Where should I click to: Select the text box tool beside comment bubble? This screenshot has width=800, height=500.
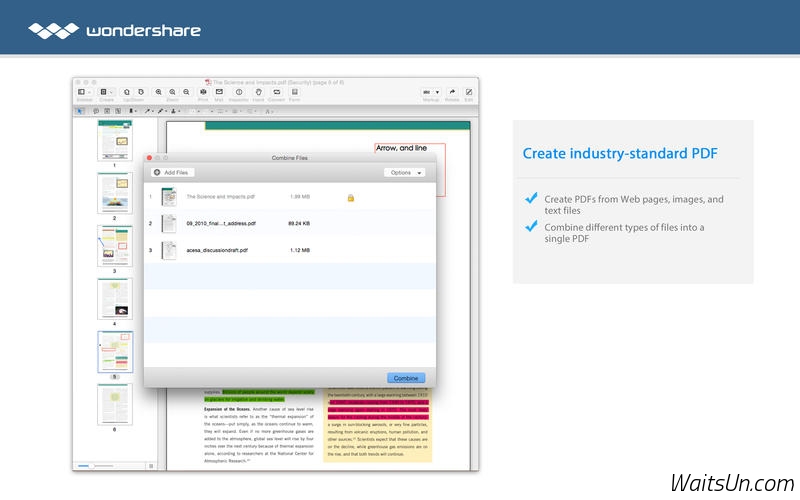(107, 111)
